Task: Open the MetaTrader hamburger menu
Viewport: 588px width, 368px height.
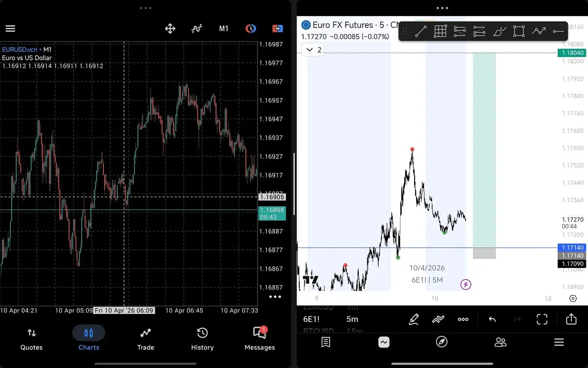Action: (x=10, y=28)
